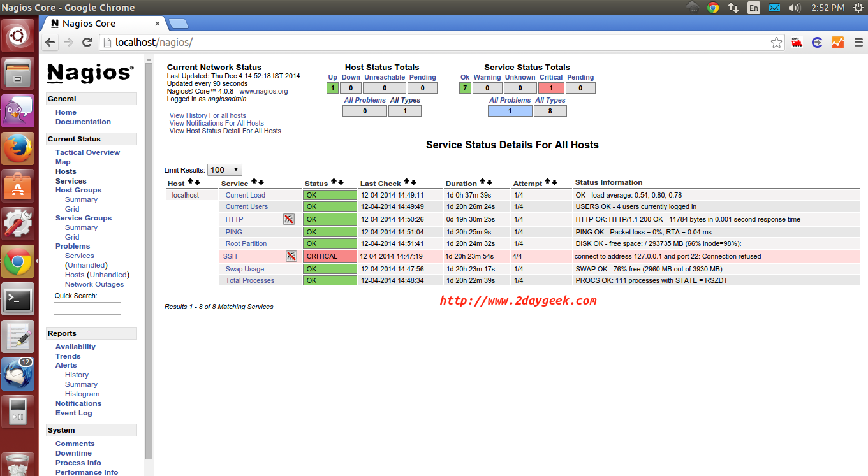The image size is (868, 476).
Task: Click the clock showing 2:52 PM
Action: point(828,8)
